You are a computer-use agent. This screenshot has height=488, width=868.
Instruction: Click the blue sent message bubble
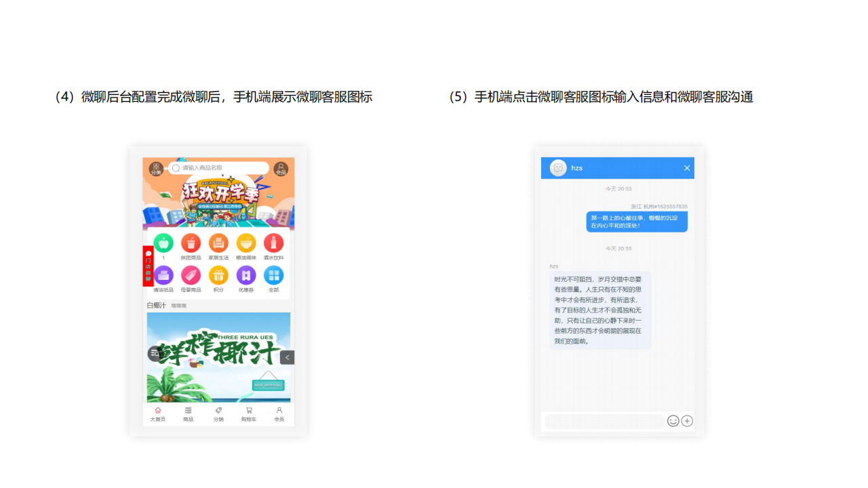tap(637, 222)
